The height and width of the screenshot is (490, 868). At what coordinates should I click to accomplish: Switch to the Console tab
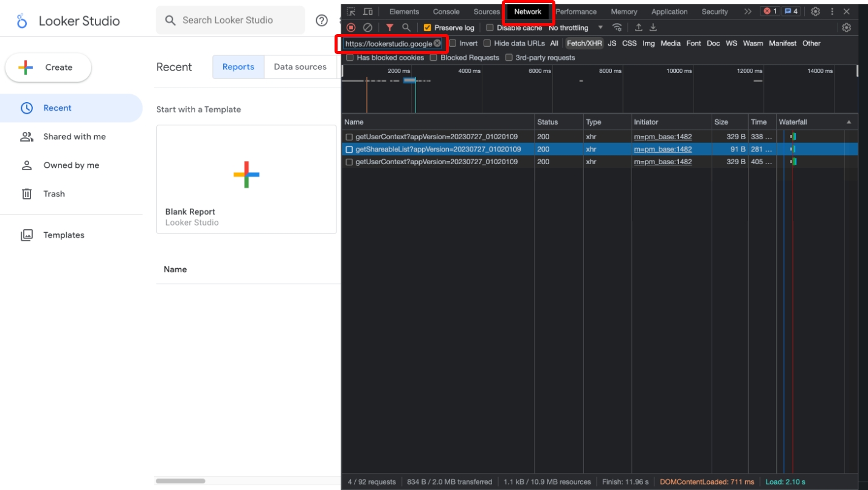(446, 12)
